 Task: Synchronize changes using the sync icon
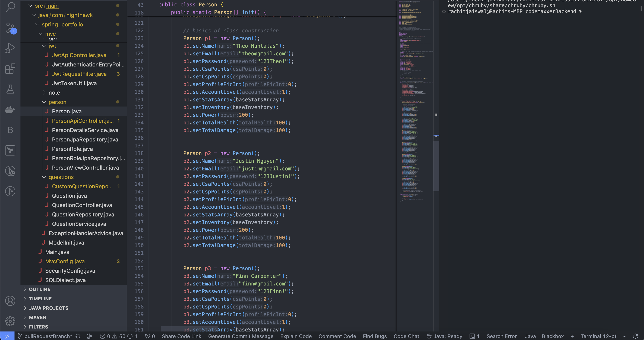(x=78, y=336)
